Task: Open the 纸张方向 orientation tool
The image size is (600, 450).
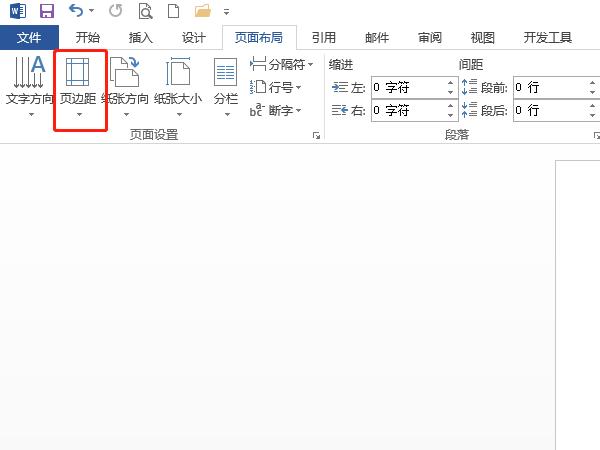Action: (x=126, y=88)
